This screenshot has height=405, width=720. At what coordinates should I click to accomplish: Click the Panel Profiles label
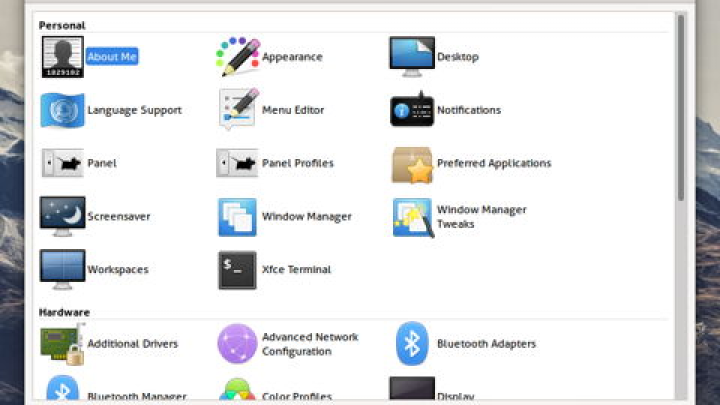298,163
